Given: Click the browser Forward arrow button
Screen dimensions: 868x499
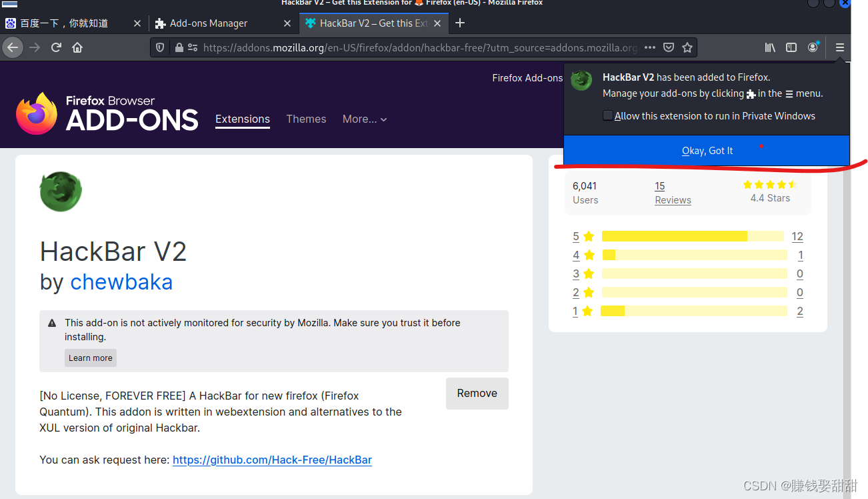Looking at the screenshot, I should (35, 47).
